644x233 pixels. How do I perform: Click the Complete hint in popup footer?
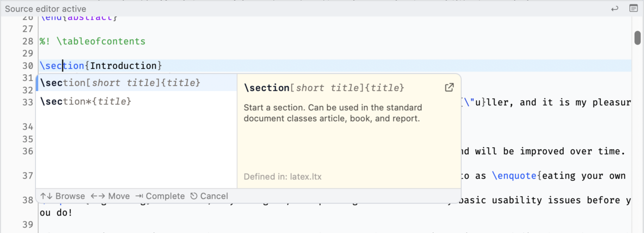tap(160, 196)
